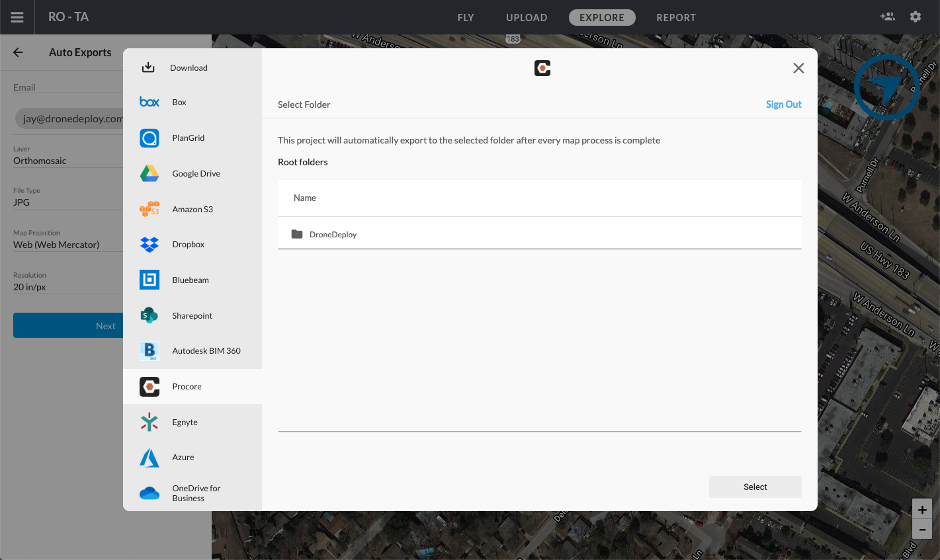Image resolution: width=940 pixels, height=560 pixels.
Task: Choose PlanGrid as export destination
Action: (192, 138)
